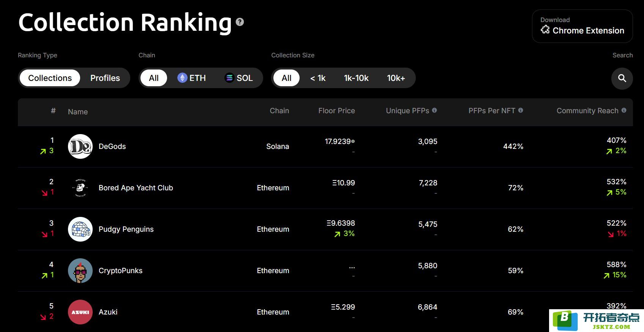Sort by PFPs Per NFT header
The image size is (644, 332).
[x=492, y=111]
